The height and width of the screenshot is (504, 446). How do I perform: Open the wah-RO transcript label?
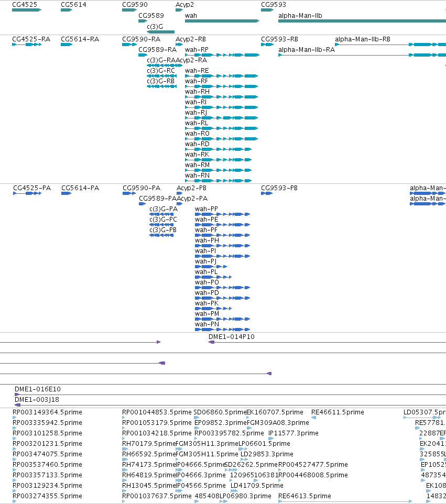[197, 134]
